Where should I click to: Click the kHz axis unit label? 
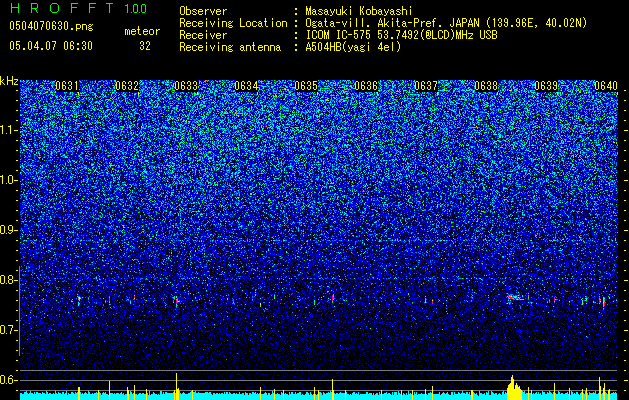pos(9,81)
